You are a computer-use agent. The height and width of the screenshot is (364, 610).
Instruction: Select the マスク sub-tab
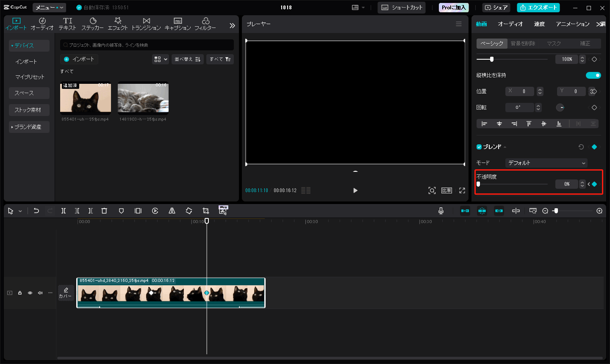(554, 44)
